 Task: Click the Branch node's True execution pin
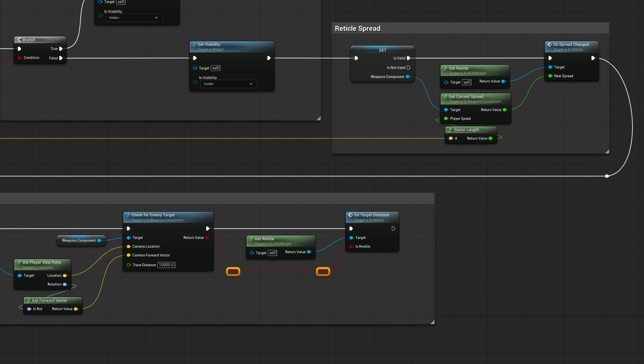61,49
